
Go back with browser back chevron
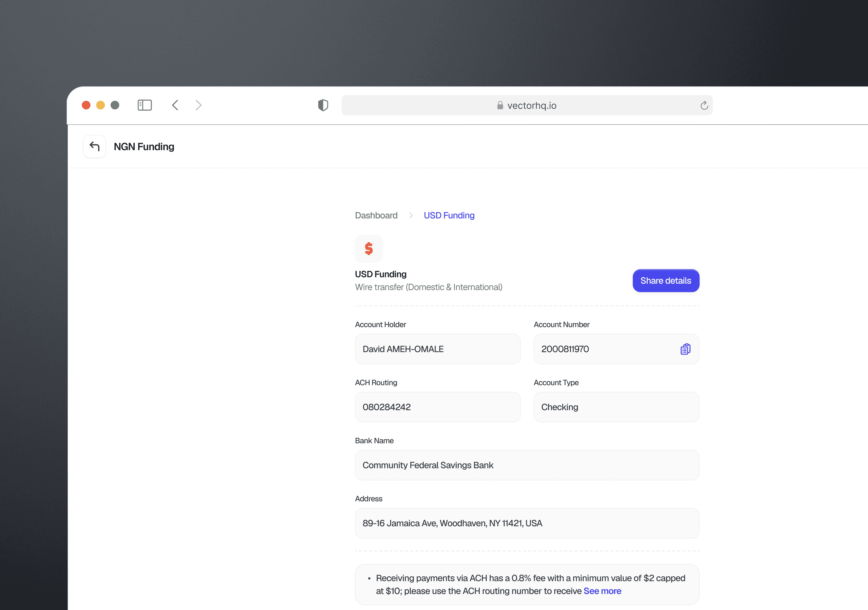coord(175,105)
